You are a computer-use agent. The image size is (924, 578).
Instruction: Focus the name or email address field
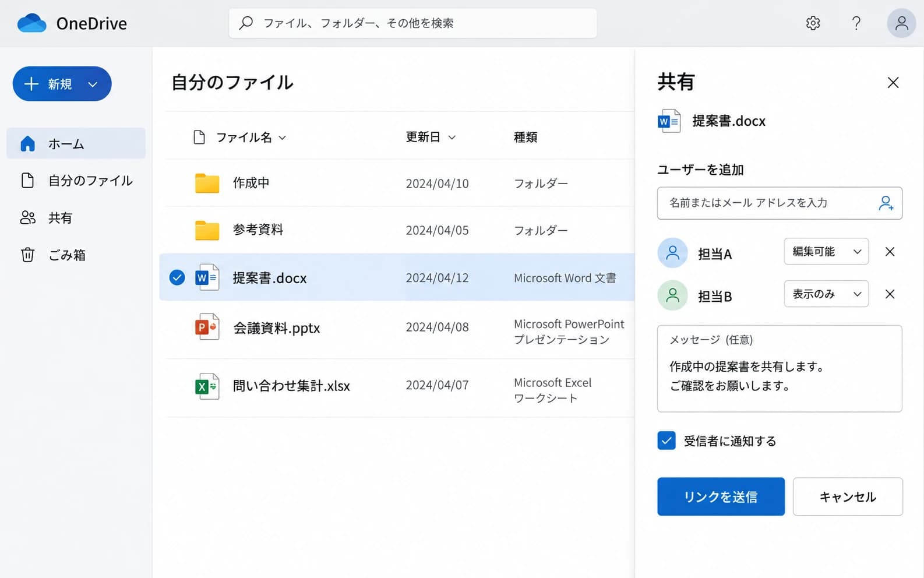780,203
